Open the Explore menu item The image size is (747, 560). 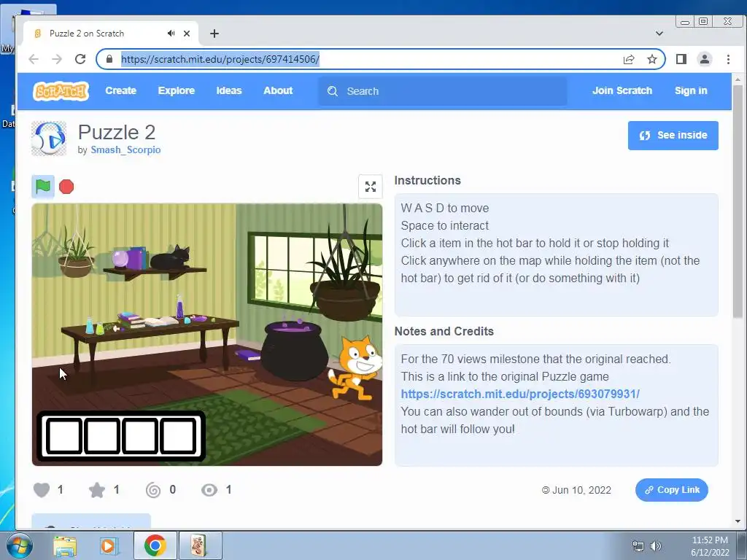177,90
